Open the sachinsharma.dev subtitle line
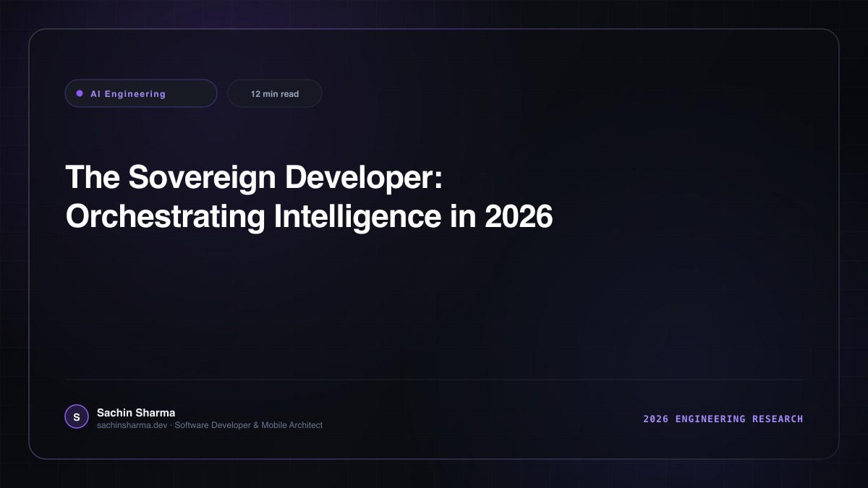This screenshot has width=868, height=488. tap(210, 425)
